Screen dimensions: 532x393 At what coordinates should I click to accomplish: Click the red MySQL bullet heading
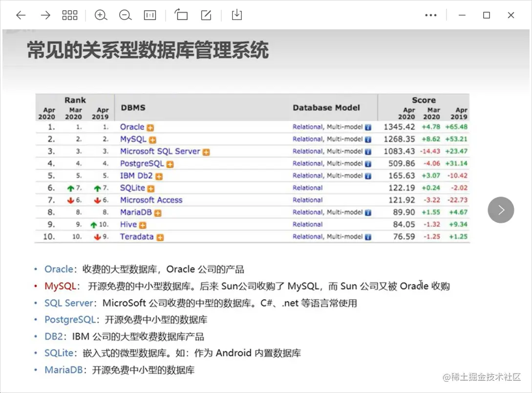point(60,286)
